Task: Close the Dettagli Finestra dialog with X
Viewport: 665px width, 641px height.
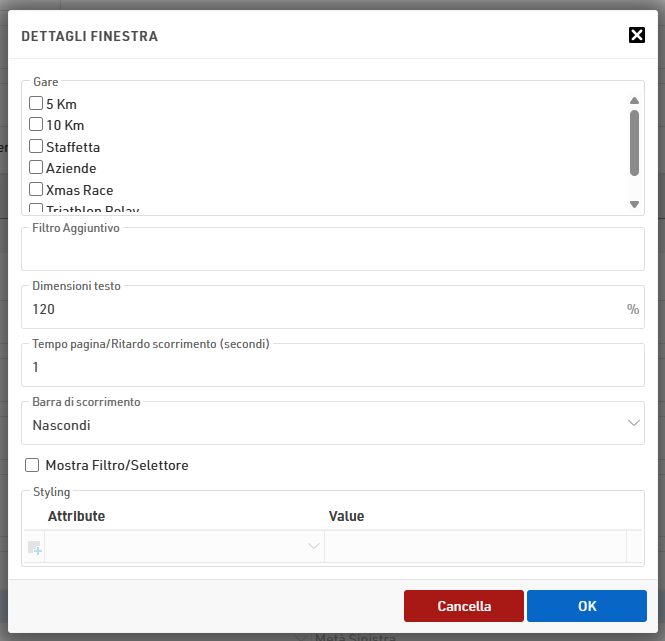Action: pyautogui.click(x=636, y=35)
